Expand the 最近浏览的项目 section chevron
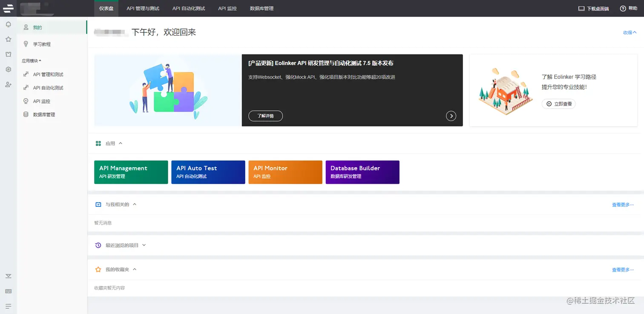644x314 pixels. tap(144, 245)
